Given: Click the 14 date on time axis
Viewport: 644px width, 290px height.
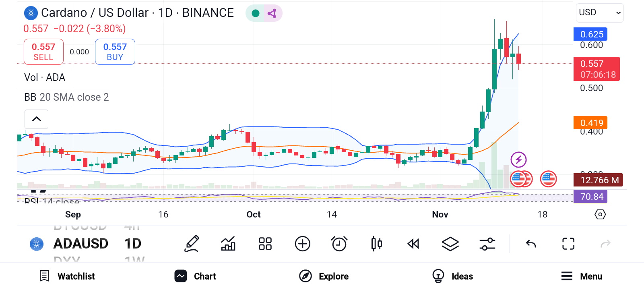Looking at the screenshot, I should pyautogui.click(x=332, y=214).
